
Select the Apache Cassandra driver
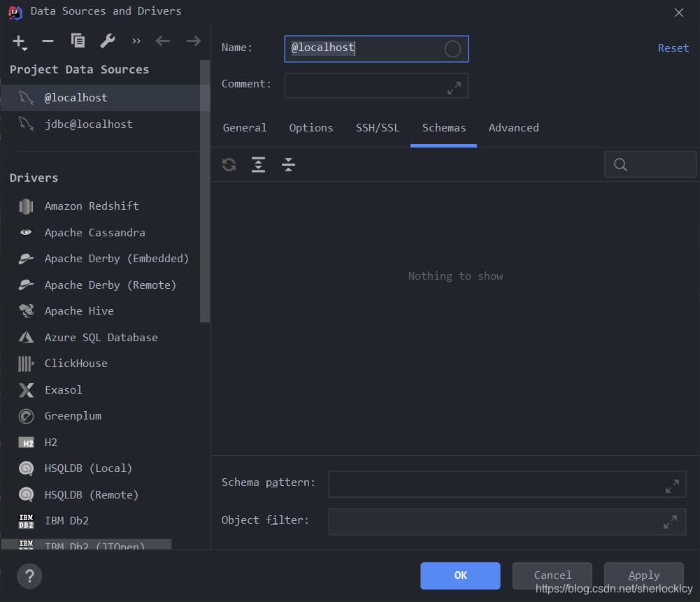tap(94, 232)
